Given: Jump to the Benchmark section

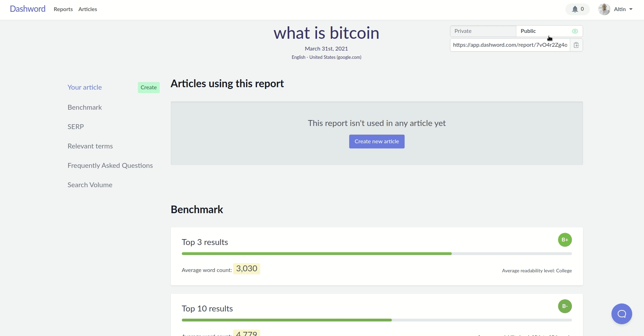Looking at the screenshot, I should click(85, 107).
